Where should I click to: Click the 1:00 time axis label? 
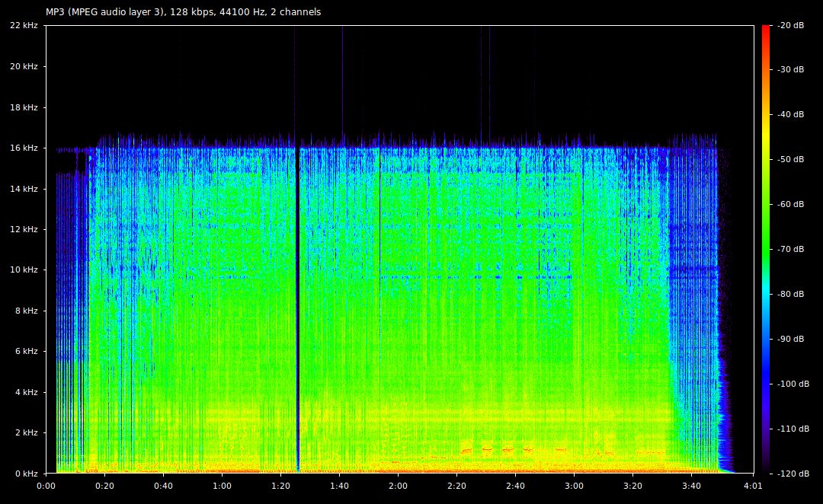pyautogui.click(x=222, y=486)
